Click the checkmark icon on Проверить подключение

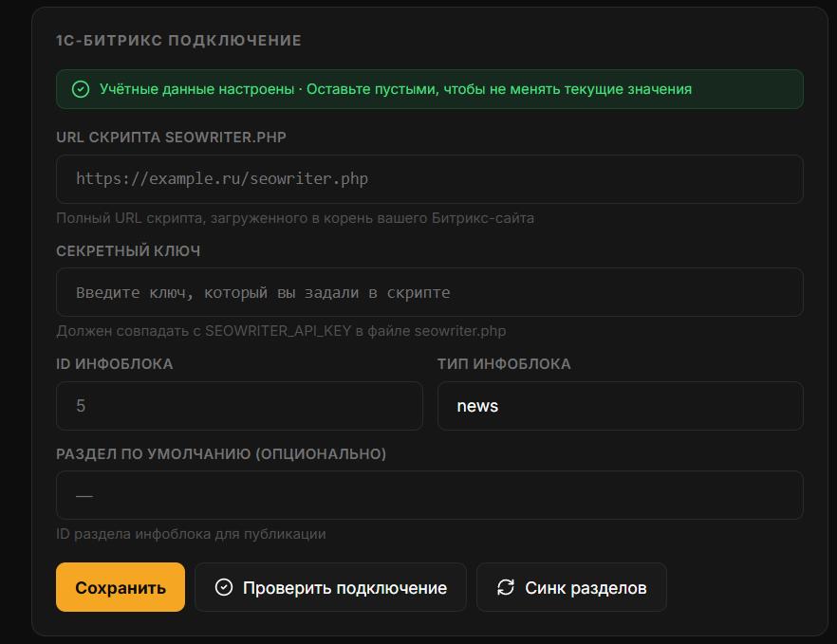tap(224, 587)
